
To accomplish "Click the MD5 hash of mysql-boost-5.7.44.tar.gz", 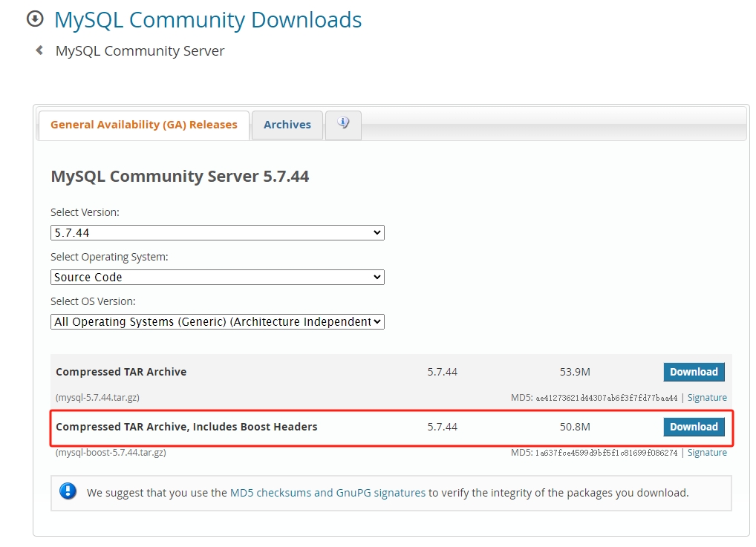I will [607, 453].
